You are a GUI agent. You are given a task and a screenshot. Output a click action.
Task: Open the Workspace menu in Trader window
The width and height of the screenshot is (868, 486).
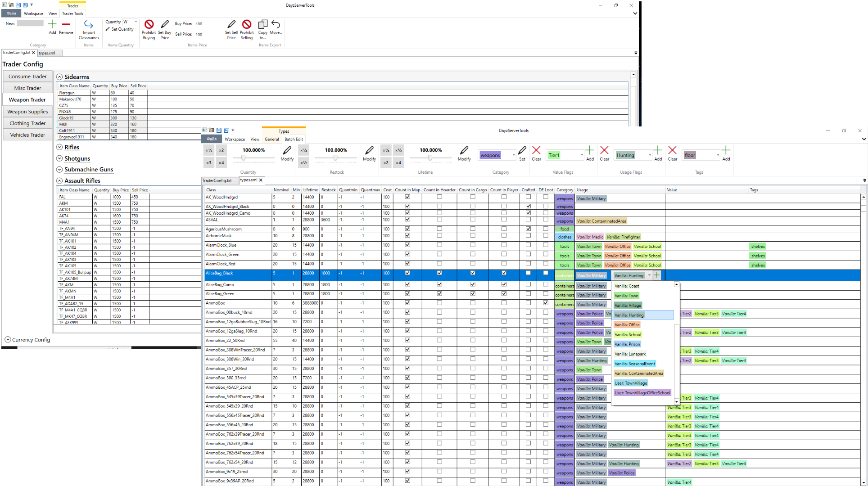[33, 13]
